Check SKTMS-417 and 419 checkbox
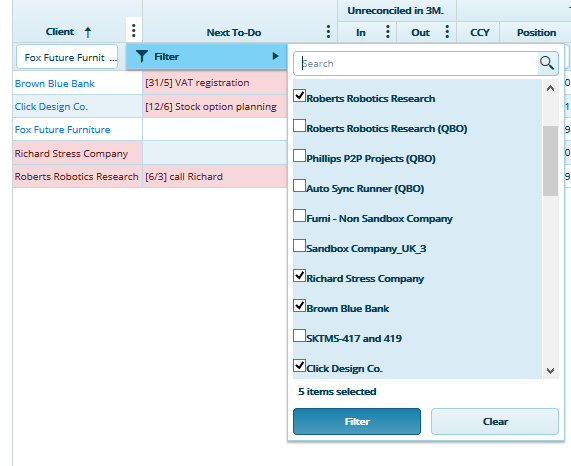This screenshot has height=466, width=571. (299, 336)
